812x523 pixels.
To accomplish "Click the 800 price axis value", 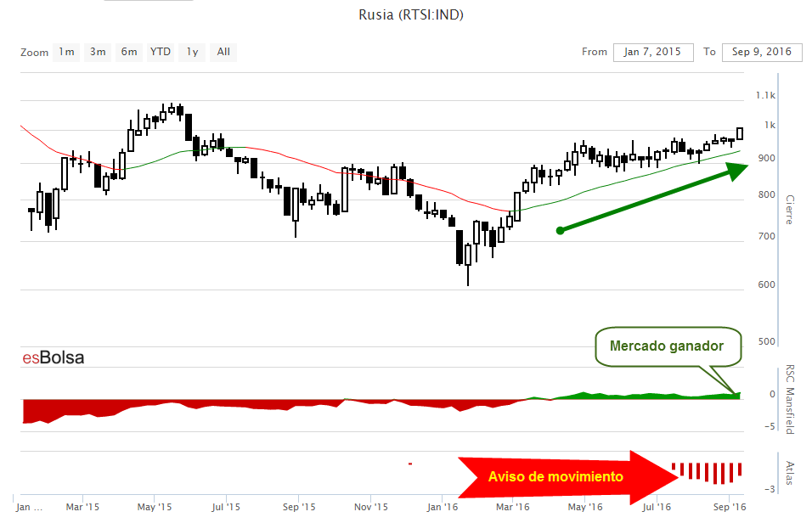I will [767, 195].
